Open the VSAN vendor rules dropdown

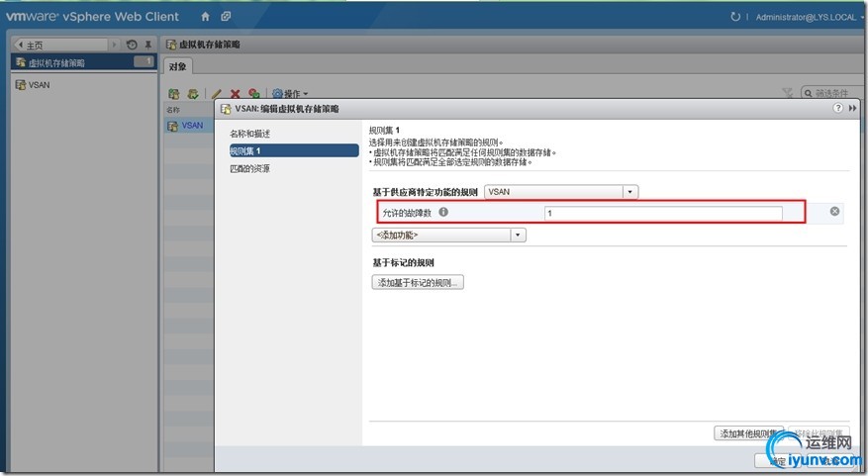561,192
